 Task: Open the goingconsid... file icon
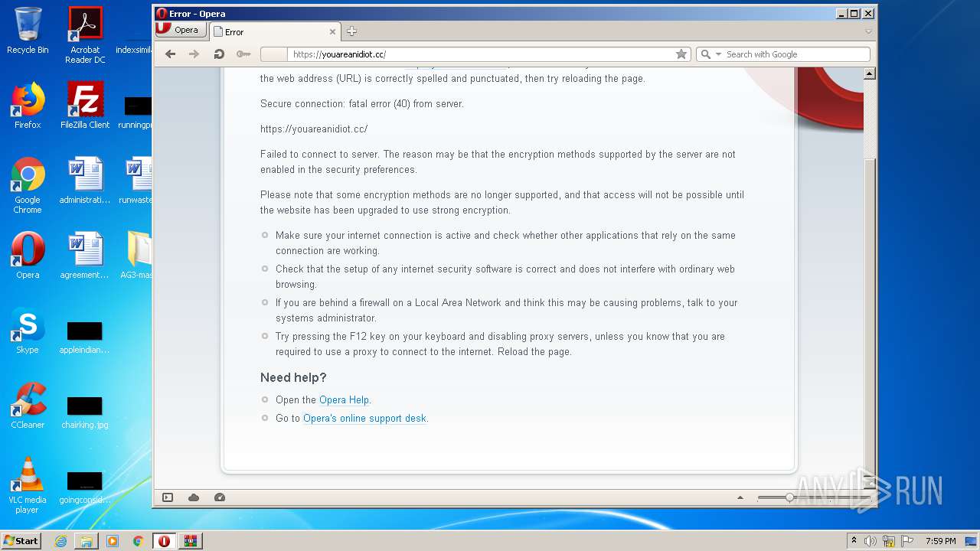[85, 487]
